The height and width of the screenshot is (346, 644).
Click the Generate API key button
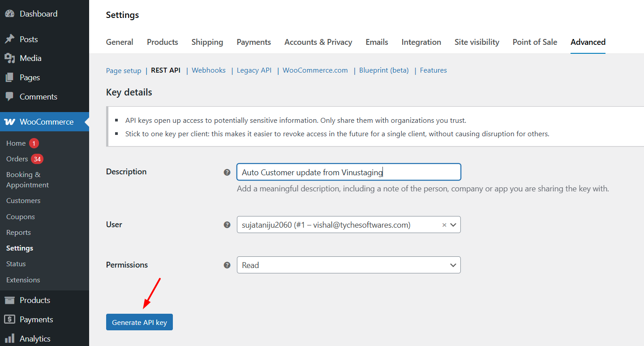click(x=139, y=323)
